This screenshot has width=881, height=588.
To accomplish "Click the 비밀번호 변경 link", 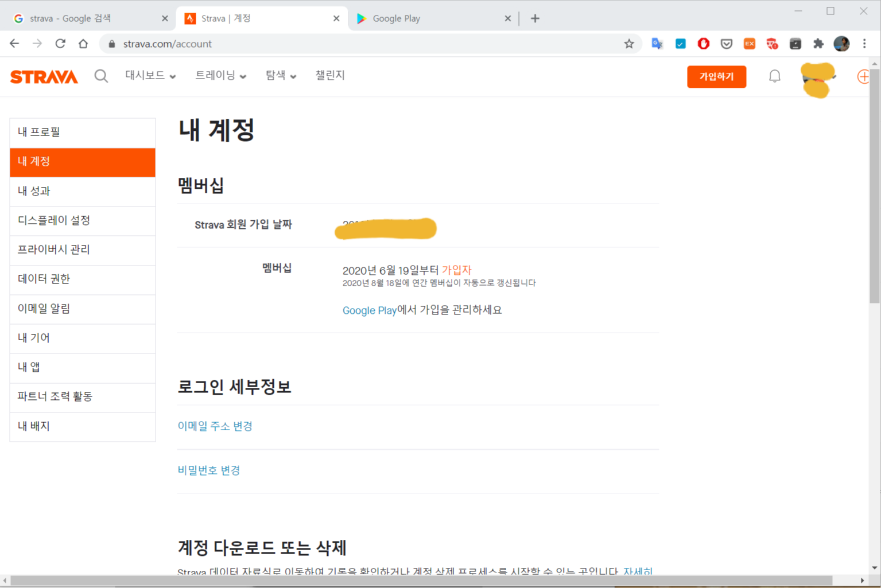I will click(208, 470).
